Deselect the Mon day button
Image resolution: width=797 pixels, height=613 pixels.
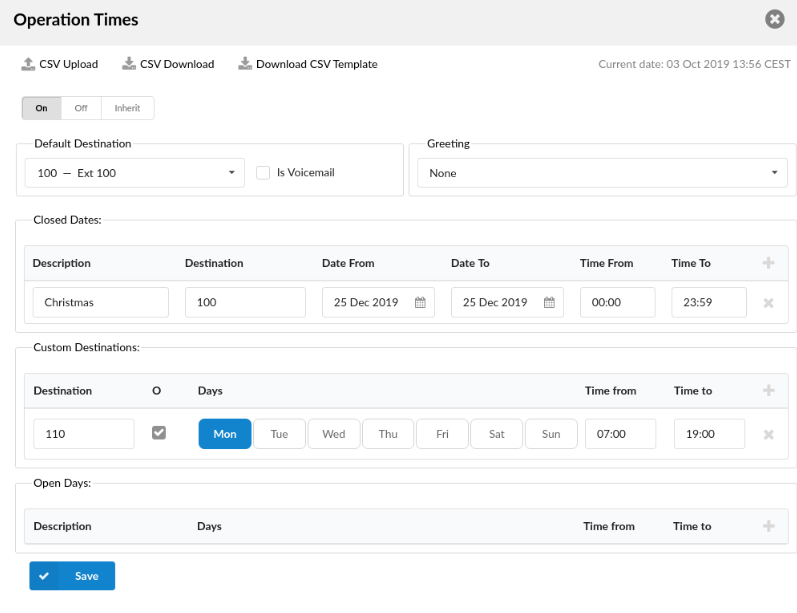click(225, 434)
